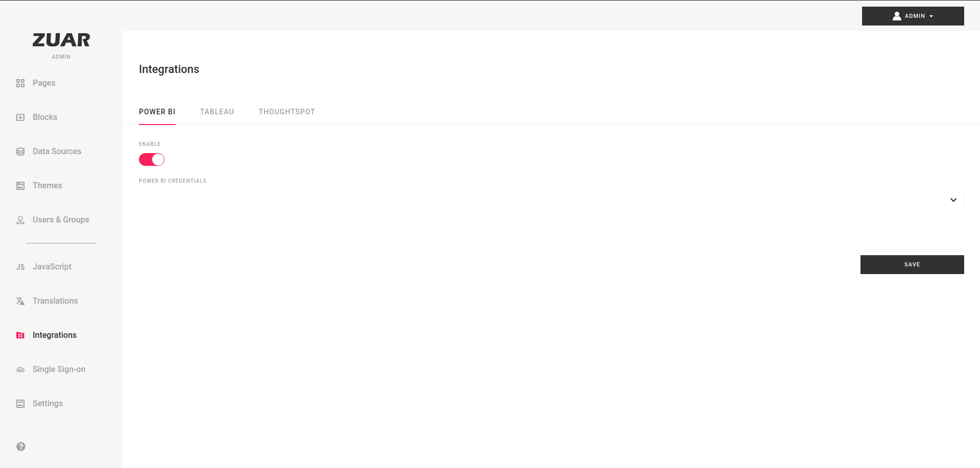Image resolution: width=980 pixels, height=468 pixels.
Task: Click the red Integrations icon
Action: [20, 335]
